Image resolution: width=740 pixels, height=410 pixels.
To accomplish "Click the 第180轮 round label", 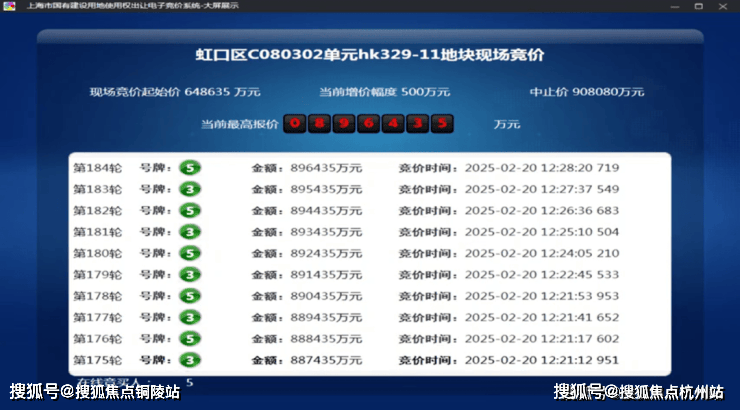I will 97,253.
